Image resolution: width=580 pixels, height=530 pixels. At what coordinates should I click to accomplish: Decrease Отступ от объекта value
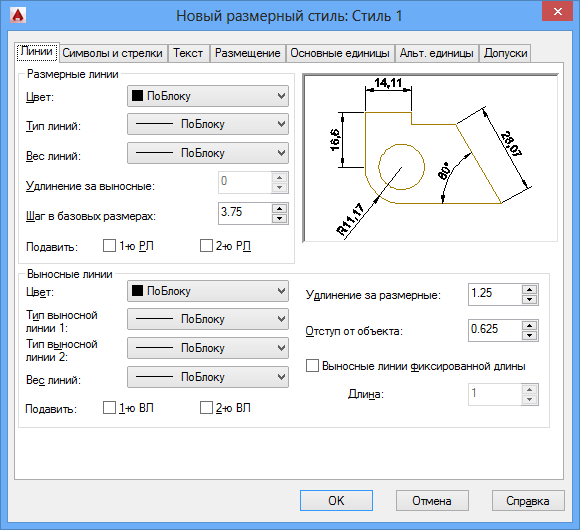[530, 335]
